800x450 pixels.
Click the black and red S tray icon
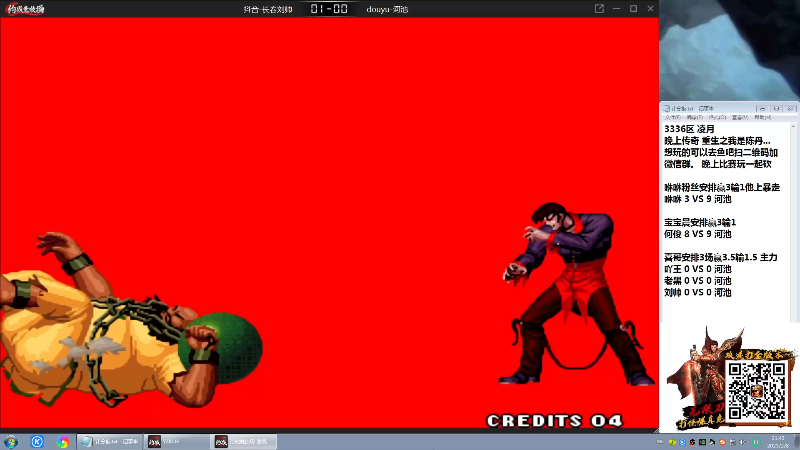pos(692,442)
